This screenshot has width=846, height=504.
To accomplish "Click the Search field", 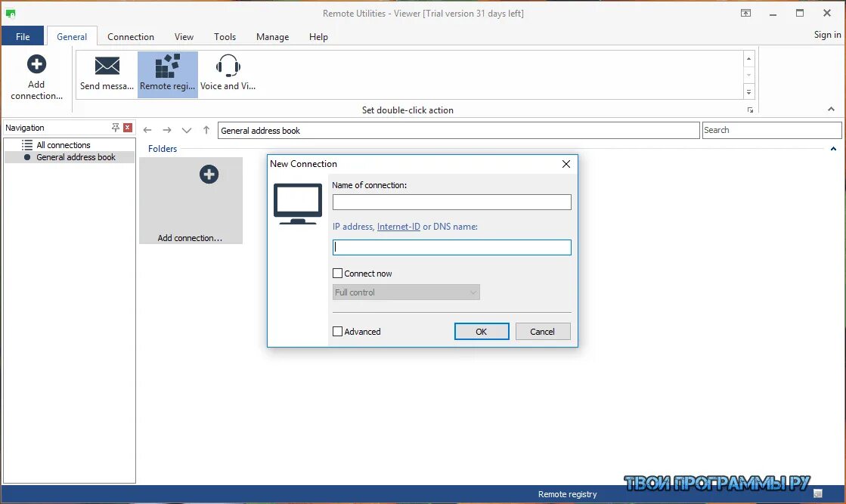I will 772,130.
